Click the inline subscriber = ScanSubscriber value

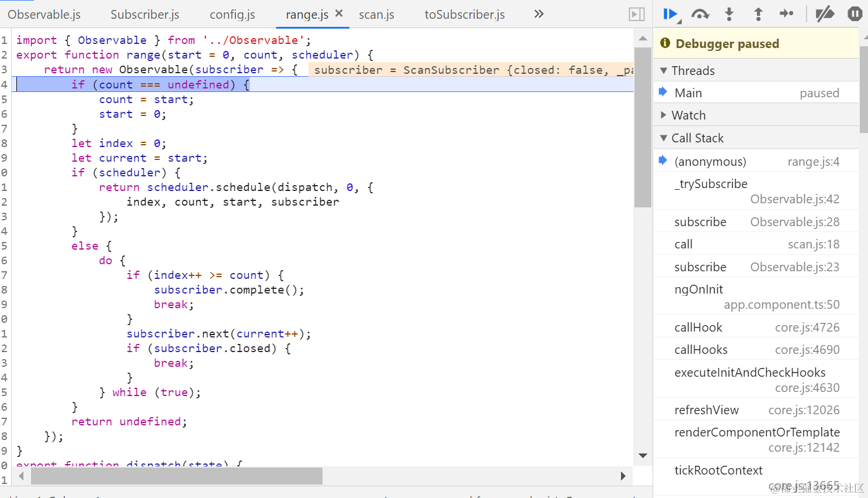pos(471,70)
